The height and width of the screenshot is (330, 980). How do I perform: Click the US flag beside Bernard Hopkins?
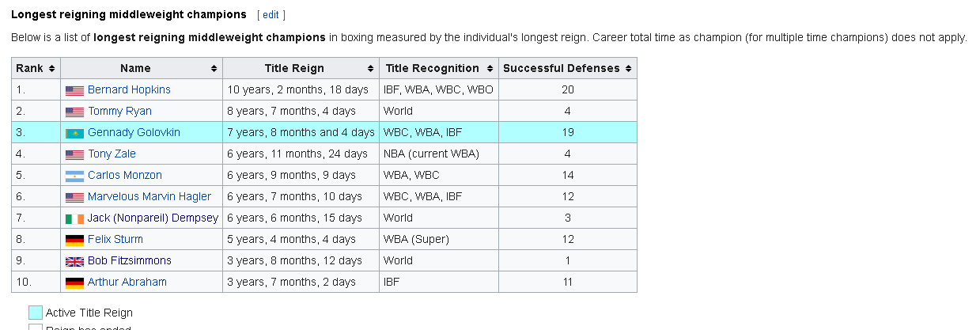pyautogui.click(x=74, y=90)
